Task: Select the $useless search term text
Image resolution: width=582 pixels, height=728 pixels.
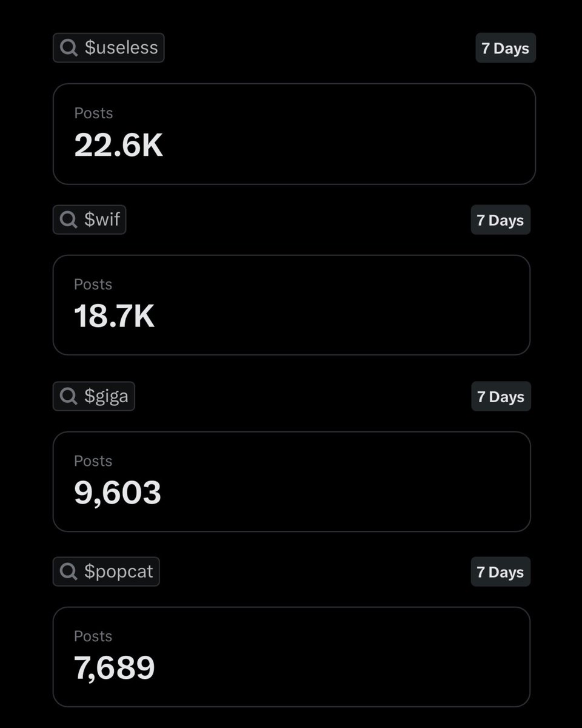Action: [121, 48]
